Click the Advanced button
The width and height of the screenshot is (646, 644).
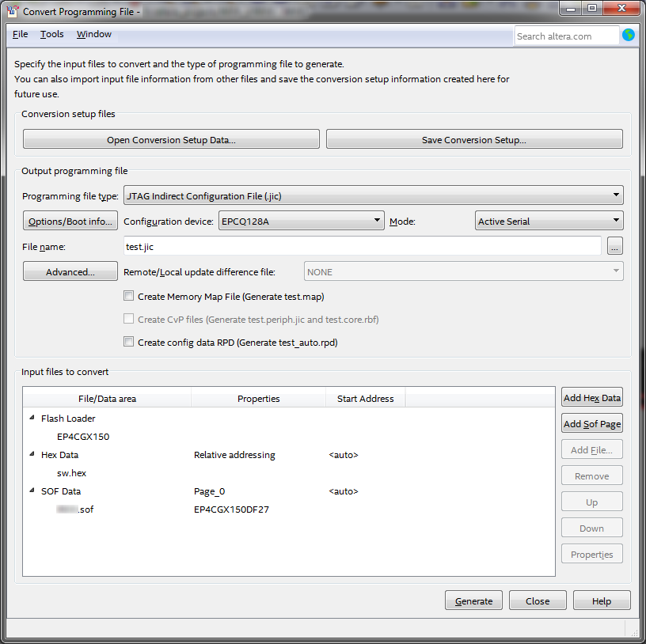pyautogui.click(x=70, y=272)
